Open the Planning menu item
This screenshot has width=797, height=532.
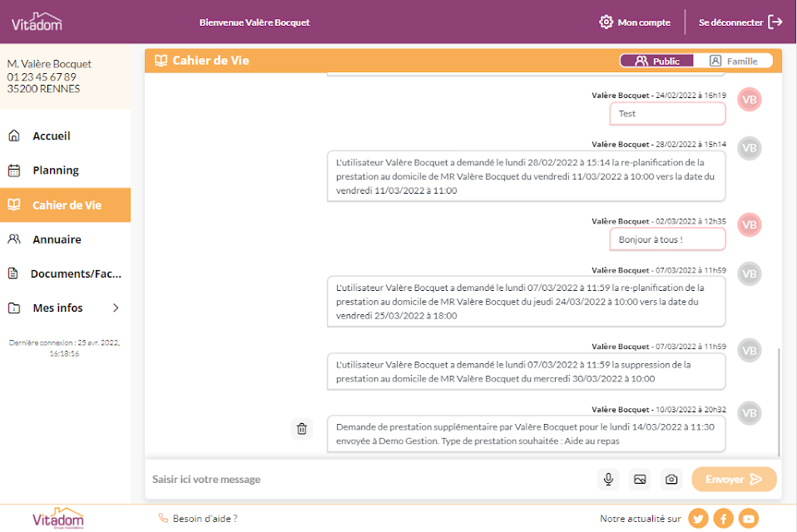point(65,170)
